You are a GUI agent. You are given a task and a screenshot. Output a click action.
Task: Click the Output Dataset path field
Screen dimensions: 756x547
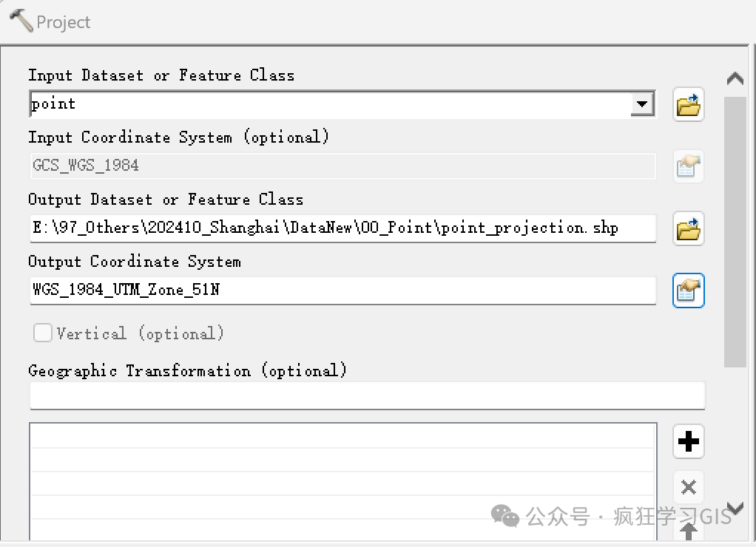pyautogui.click(x=342, y=228)
